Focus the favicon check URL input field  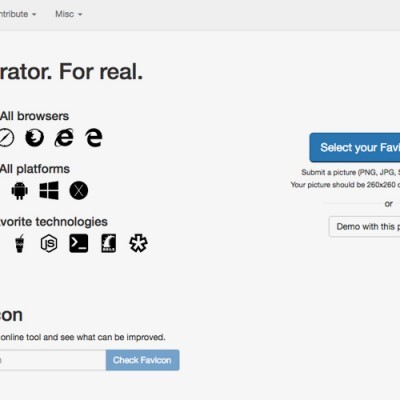[53, 360]
